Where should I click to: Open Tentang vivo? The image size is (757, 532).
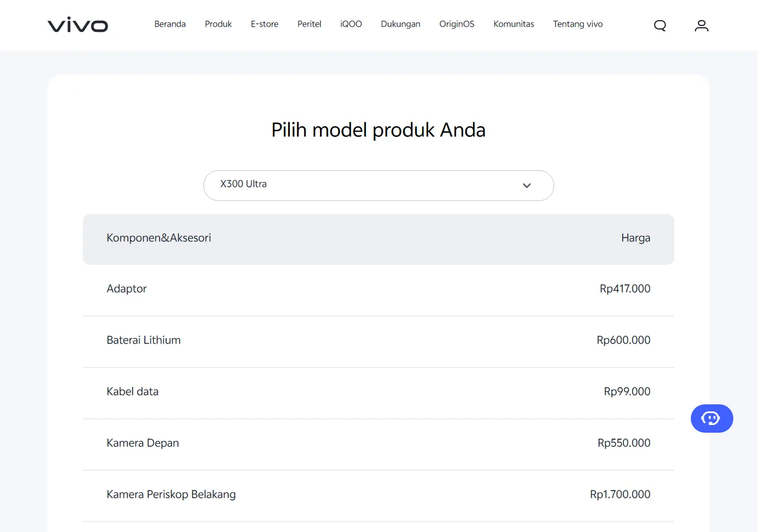pyautogui.click(x=578, y=24)
